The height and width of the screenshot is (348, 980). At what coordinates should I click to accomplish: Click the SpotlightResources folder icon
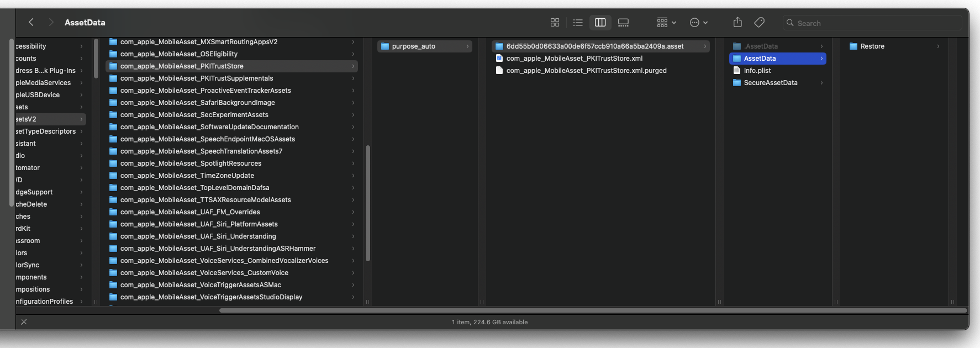point(113,164)
